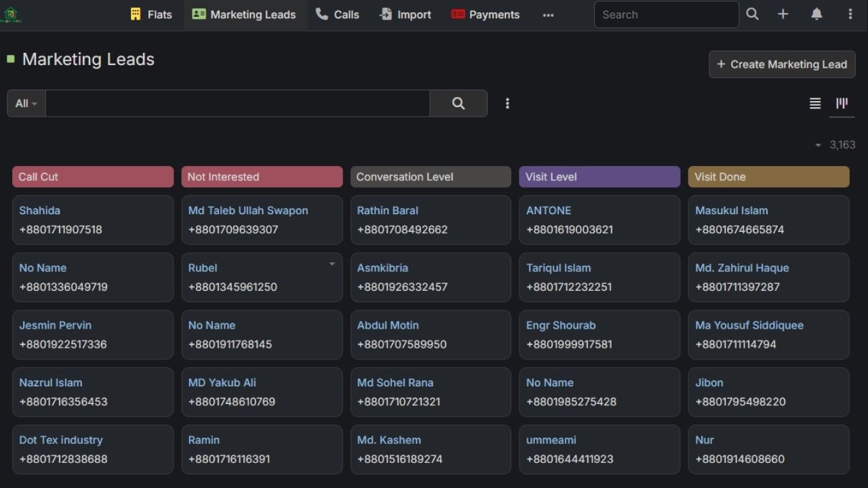
Task: Click the leads filter text field
Action: (237, 103)
